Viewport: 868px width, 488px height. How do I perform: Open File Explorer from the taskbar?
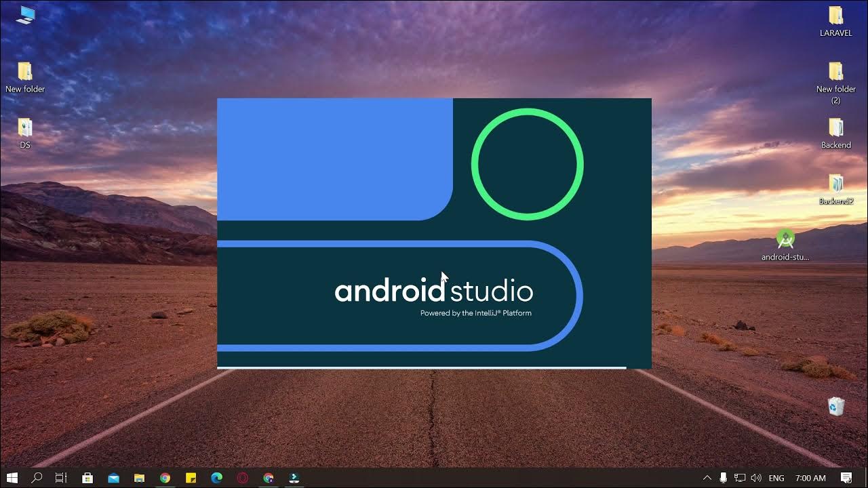(x=139, y=478)
